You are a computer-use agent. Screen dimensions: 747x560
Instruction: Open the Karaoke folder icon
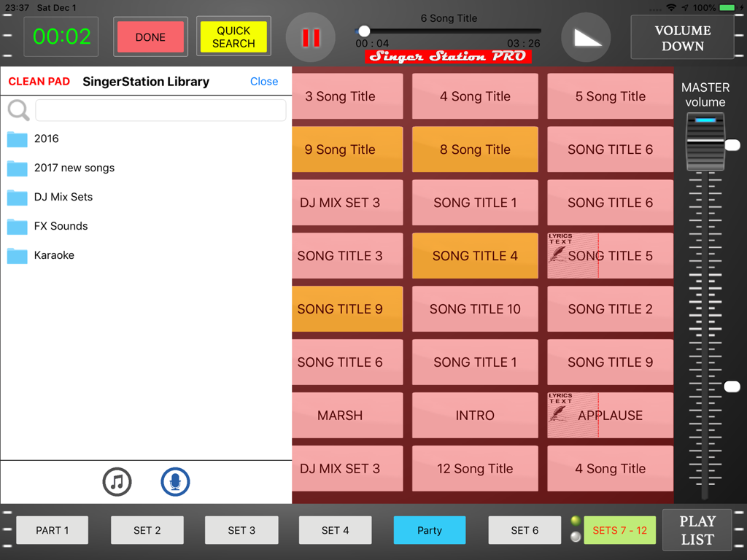[x=17, y=255]
